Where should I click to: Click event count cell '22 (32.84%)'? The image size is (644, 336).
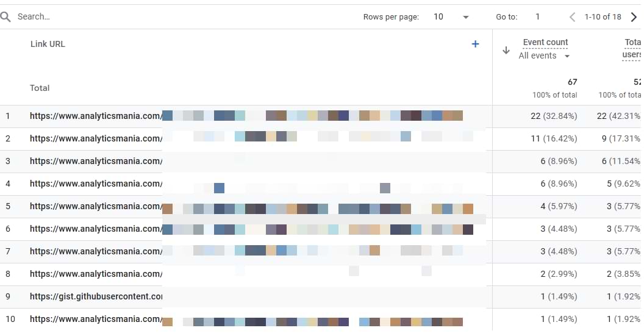point(554,116)
